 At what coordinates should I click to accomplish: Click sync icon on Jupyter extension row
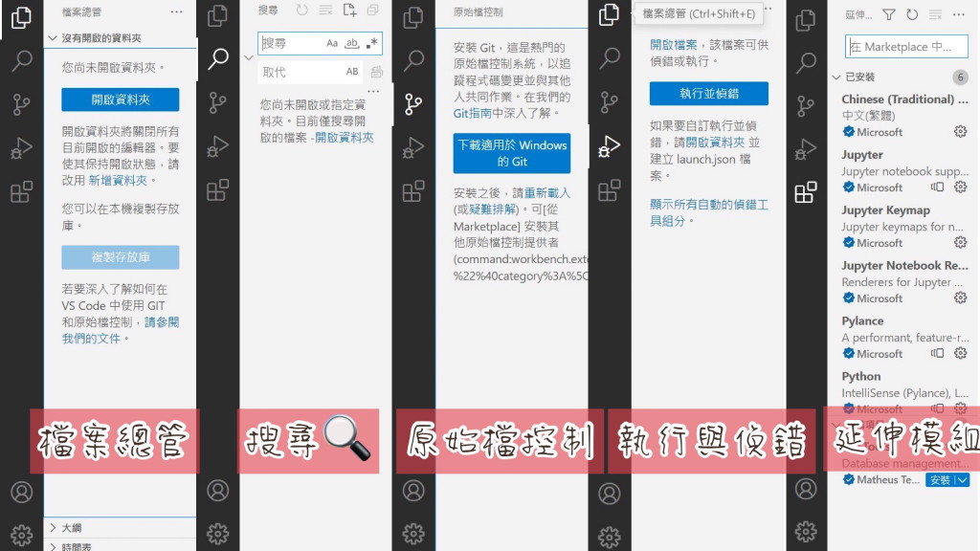[x=937, y=187]
